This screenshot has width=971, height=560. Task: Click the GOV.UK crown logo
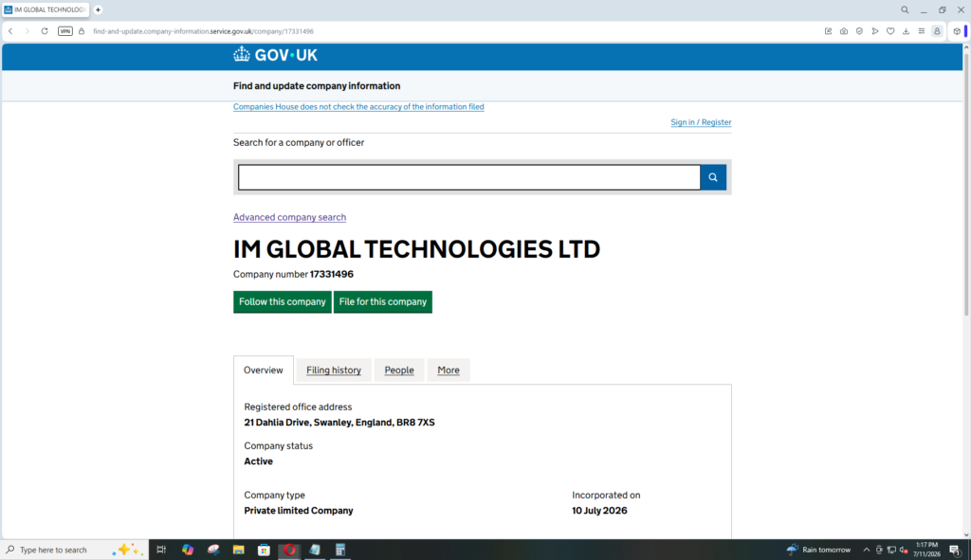(275, 55)
